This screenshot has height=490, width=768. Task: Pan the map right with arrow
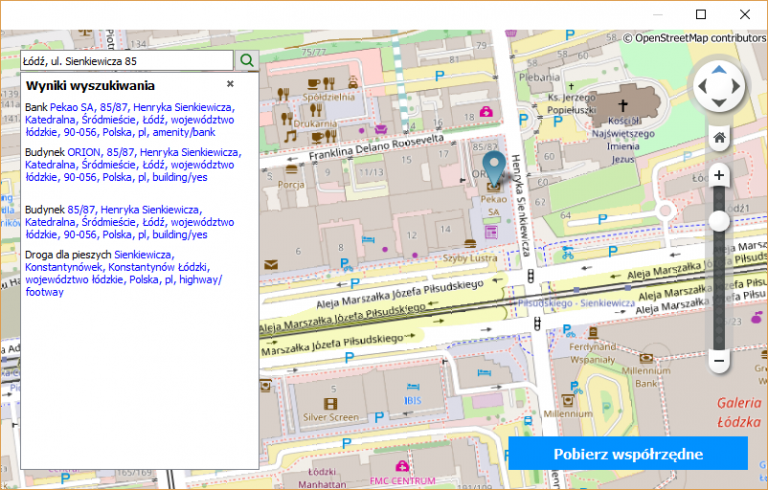(x=737, y=86)
